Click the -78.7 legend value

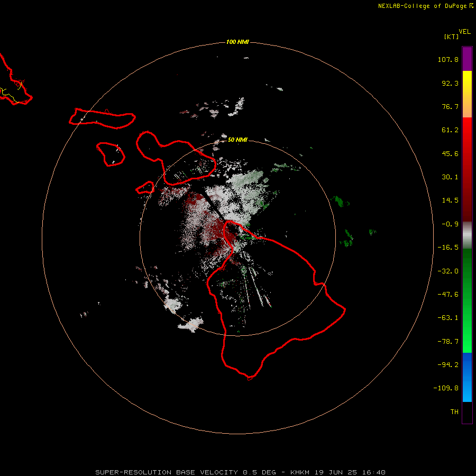pos(448,342)
